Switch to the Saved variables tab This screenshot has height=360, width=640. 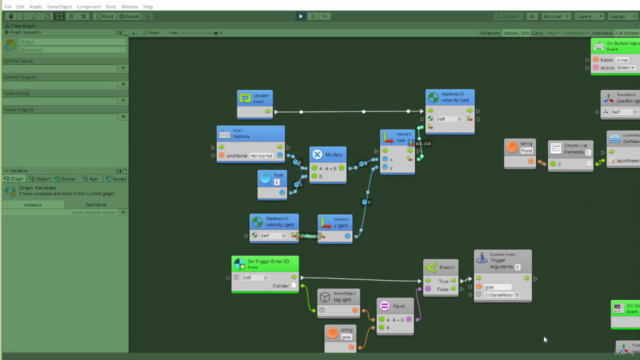(x=116, y=179)
